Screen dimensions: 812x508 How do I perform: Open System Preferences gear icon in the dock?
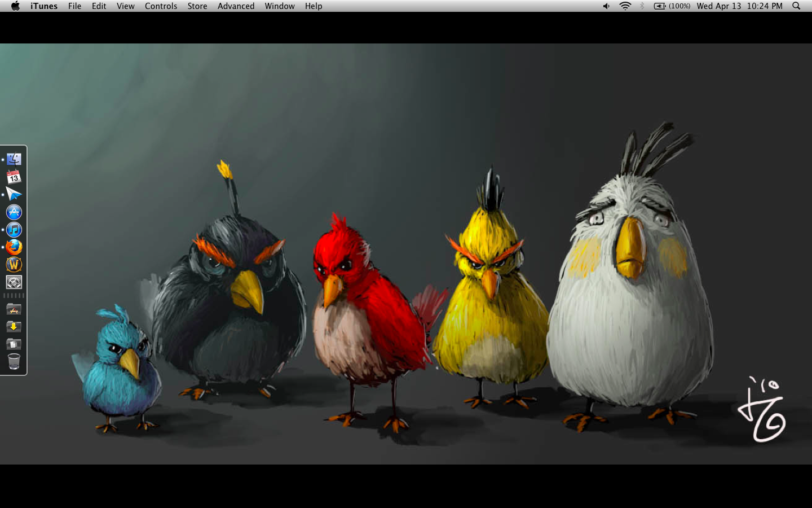tap(14, 282)
